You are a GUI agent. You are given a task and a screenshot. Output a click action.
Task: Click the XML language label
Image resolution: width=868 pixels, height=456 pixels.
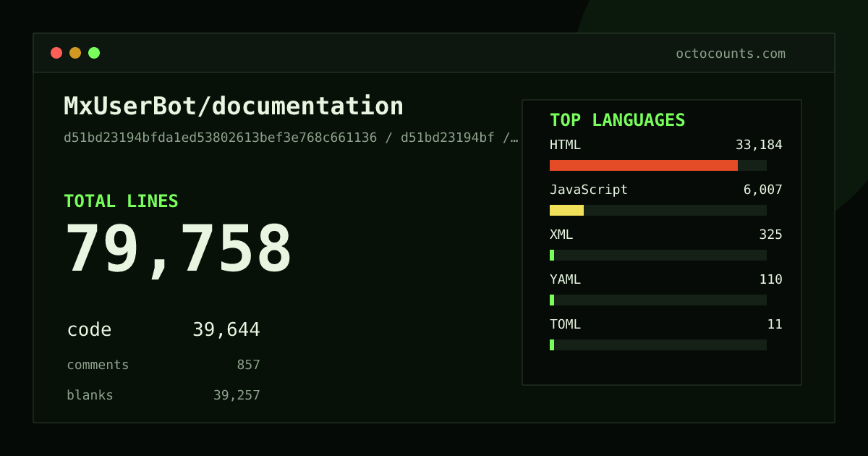click(x=561, y=235)
